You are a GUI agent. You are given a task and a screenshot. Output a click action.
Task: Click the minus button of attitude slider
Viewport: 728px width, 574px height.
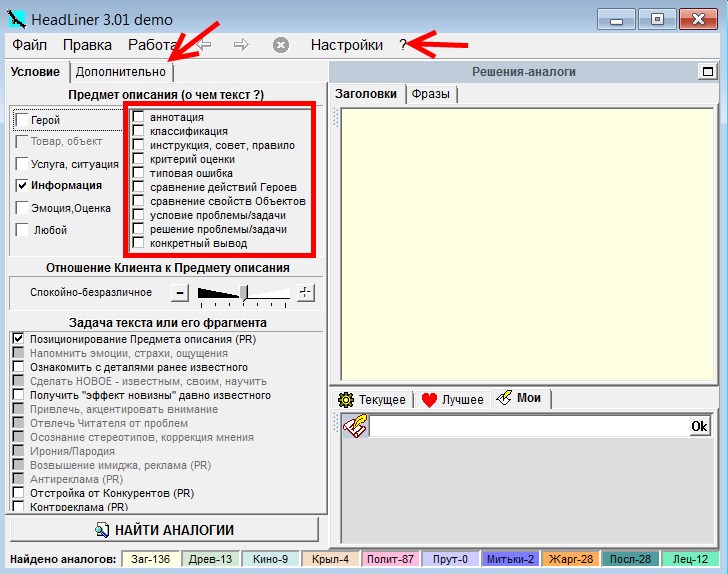click(x=180, y=293)
